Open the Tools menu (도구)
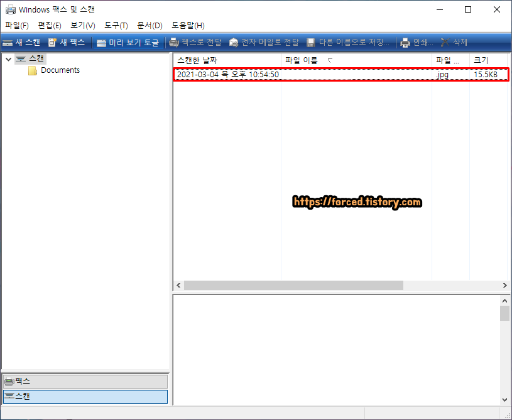This screenshot has height=420, width=512. pos(116,26)
